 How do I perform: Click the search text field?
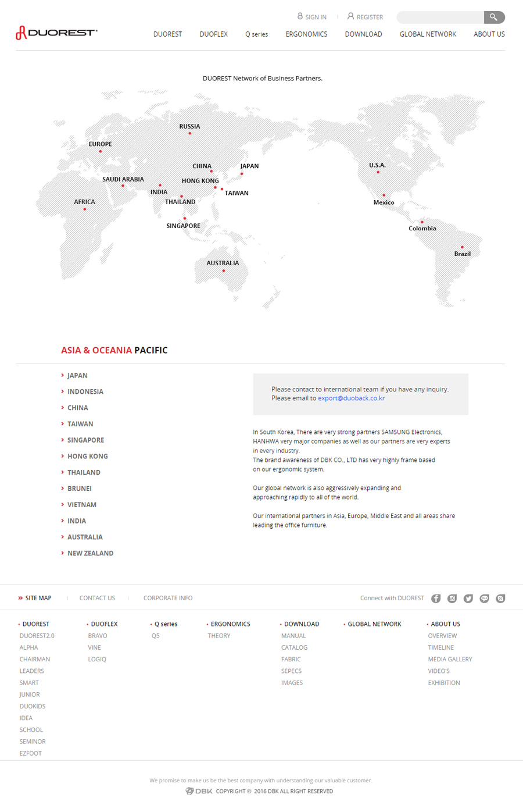(440, 17)
